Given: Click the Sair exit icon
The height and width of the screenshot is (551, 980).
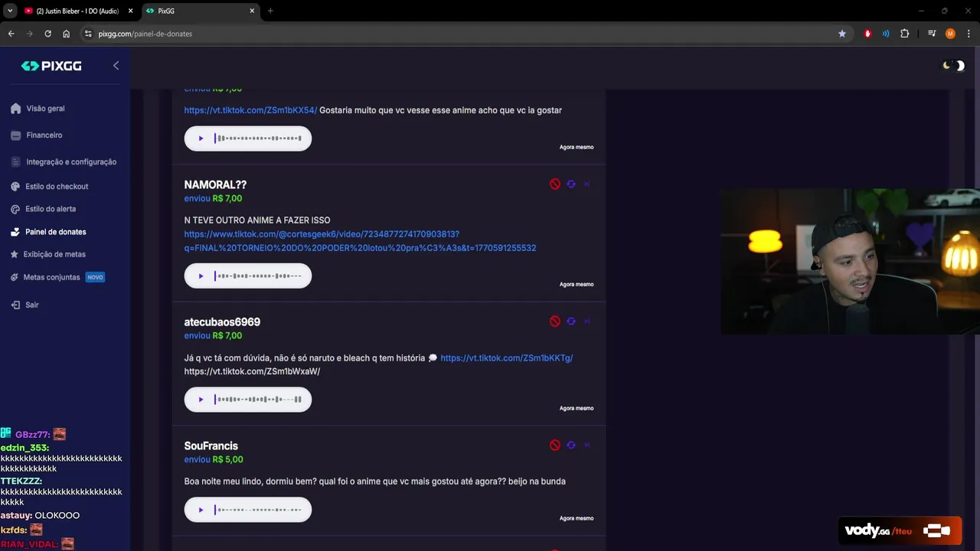Looking at the screenshot, I should pyautogui.click(x=15, y=305).
